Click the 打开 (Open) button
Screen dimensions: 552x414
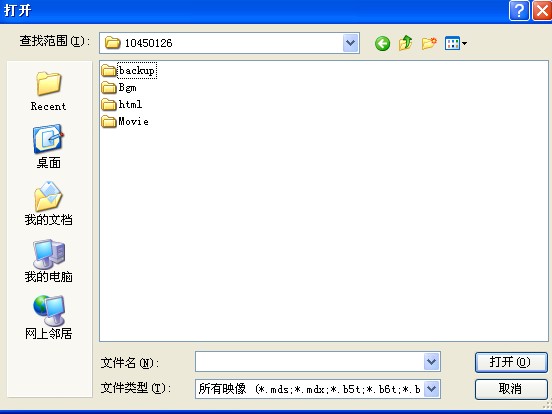pos(511,362)
